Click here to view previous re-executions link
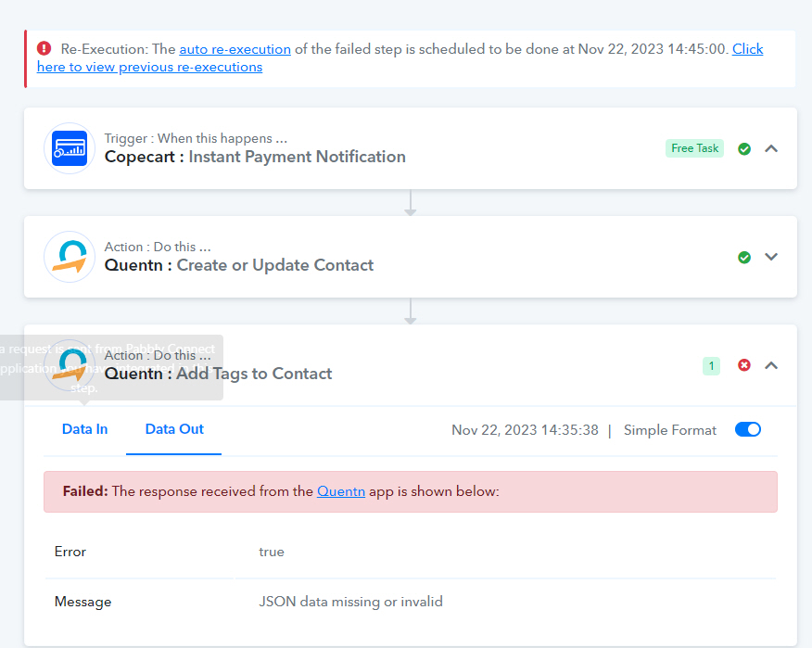Viewport: 812px width, 648px height. pos(149,67)
